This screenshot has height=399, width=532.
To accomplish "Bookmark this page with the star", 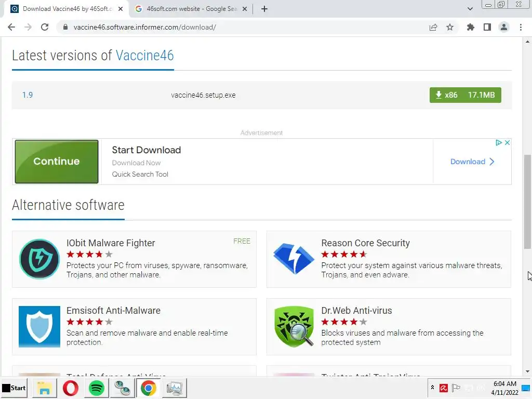I will click(x=450, y=27).
